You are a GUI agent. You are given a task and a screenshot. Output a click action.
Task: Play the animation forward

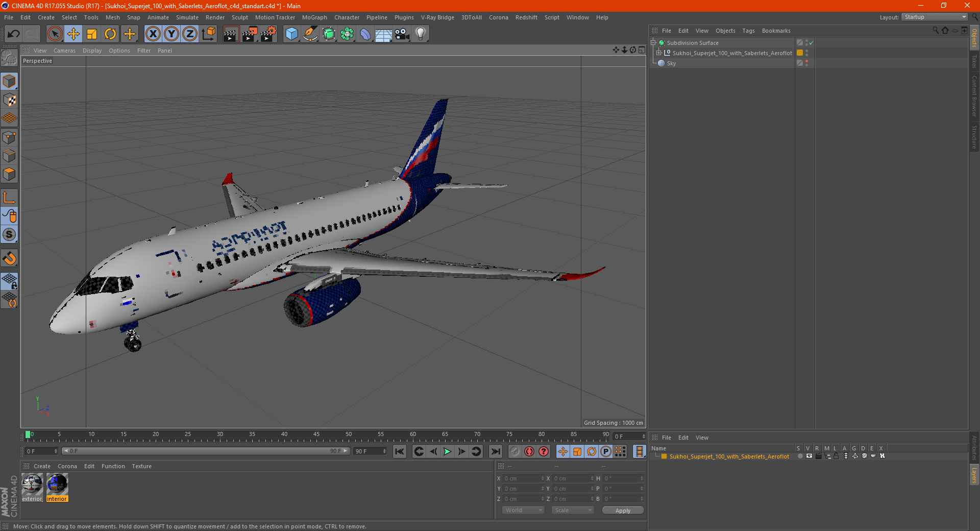point(447,451)
